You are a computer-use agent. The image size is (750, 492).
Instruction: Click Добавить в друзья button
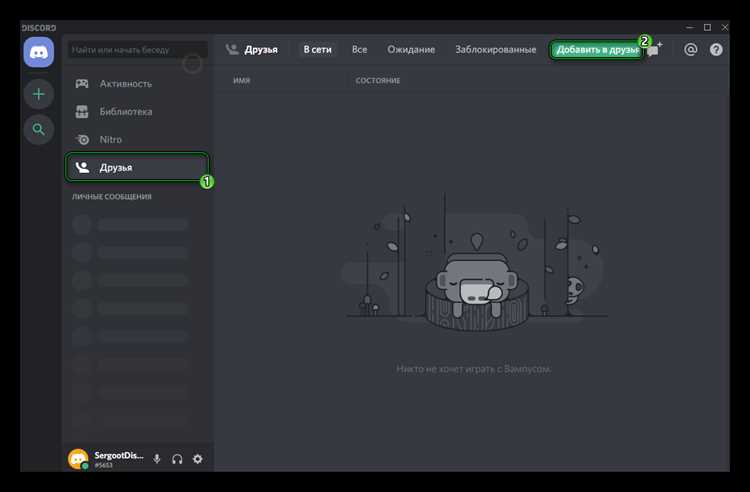point(596,50)
